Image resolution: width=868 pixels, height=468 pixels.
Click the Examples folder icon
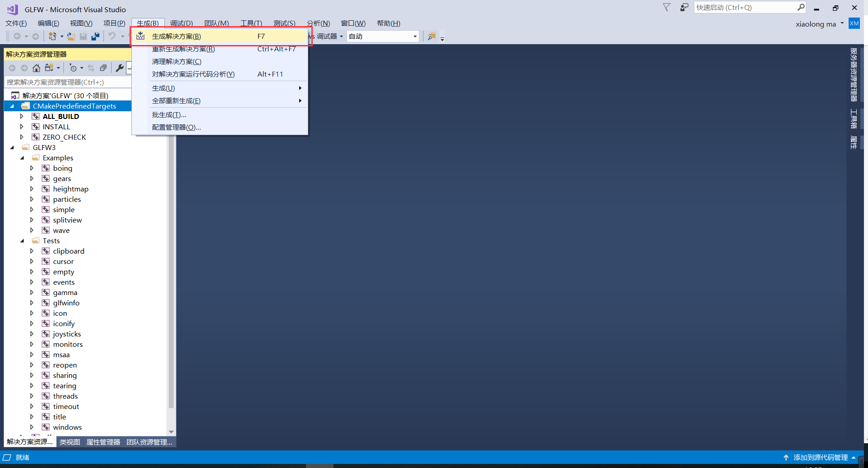point(36,158)
